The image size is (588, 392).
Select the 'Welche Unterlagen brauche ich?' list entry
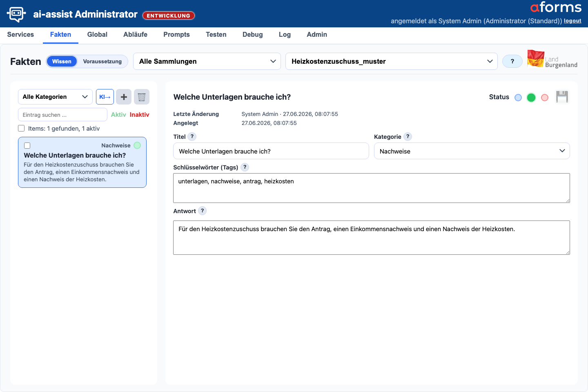tap(82, 162)
